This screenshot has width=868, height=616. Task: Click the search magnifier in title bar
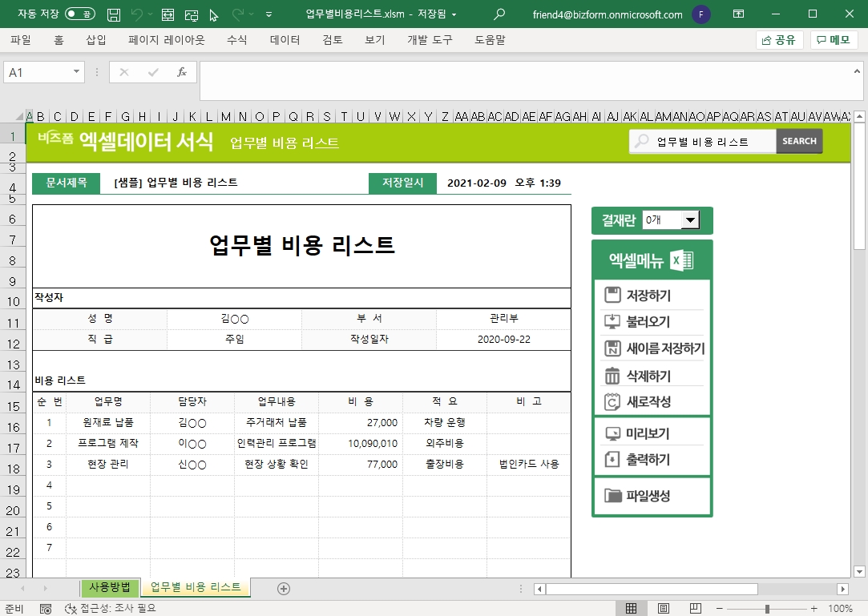499,14
